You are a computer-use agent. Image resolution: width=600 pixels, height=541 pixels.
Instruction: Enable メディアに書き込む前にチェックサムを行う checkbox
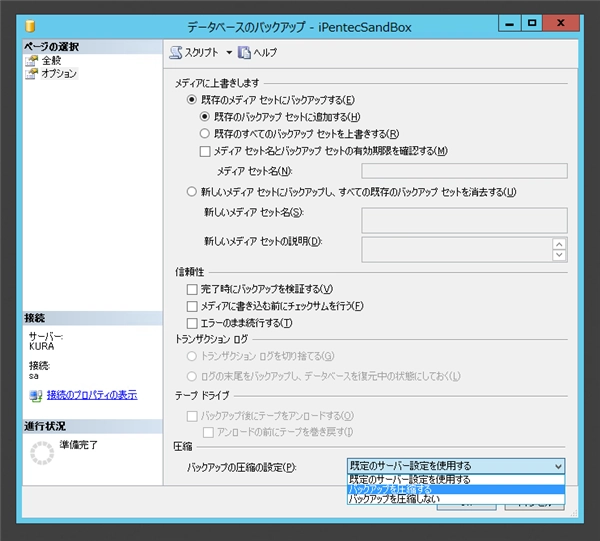pyautogui.click(x=192, y=306)
